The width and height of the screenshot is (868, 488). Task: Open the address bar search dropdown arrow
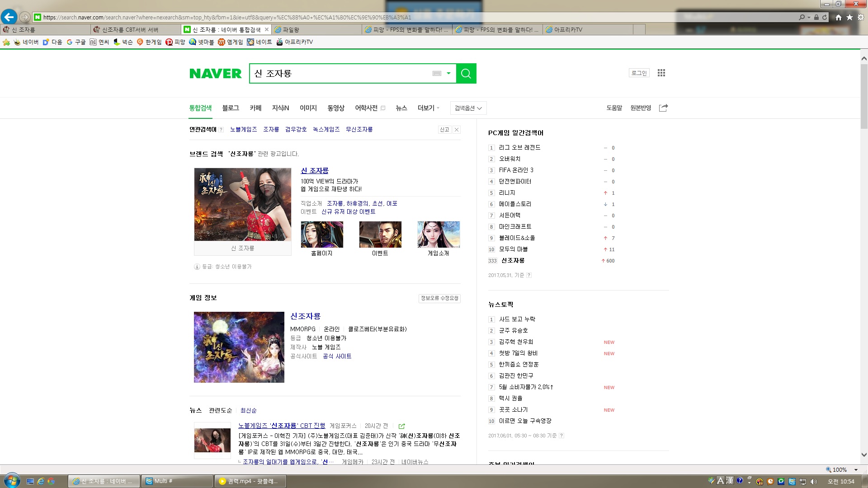point(809,17)
